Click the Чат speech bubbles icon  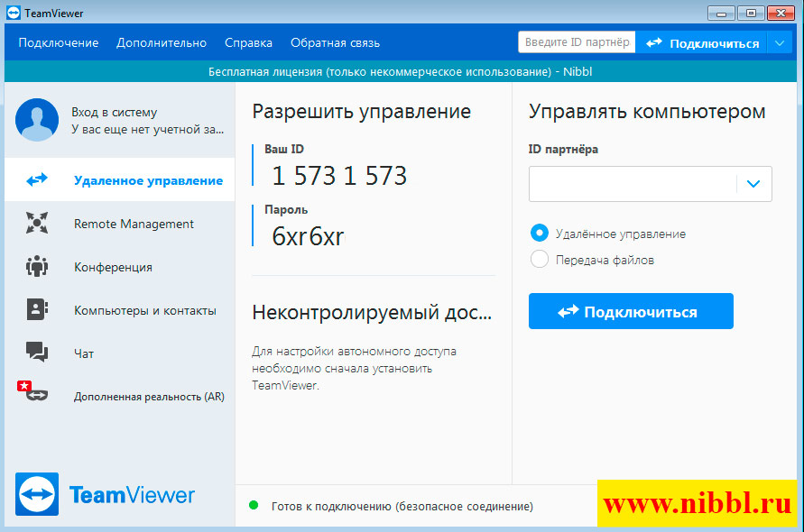[x=37, y=352]
